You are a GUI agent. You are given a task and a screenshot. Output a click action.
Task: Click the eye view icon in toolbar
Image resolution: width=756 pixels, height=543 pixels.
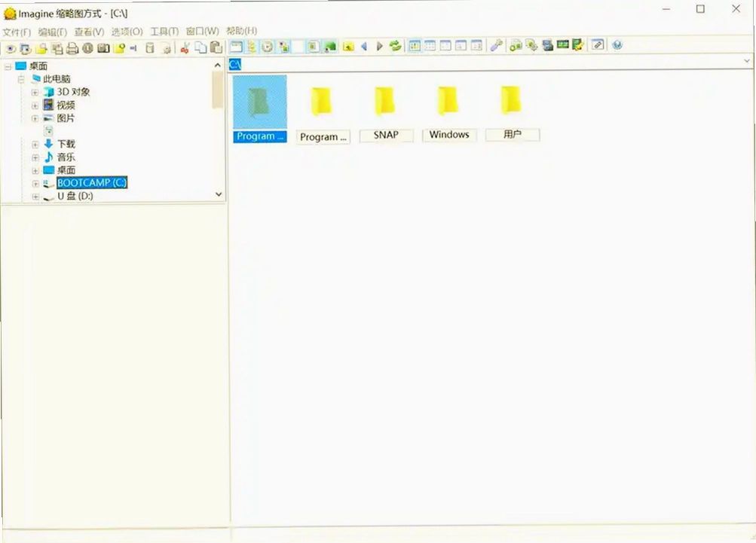pyautogui.click(x=10, y=48)
